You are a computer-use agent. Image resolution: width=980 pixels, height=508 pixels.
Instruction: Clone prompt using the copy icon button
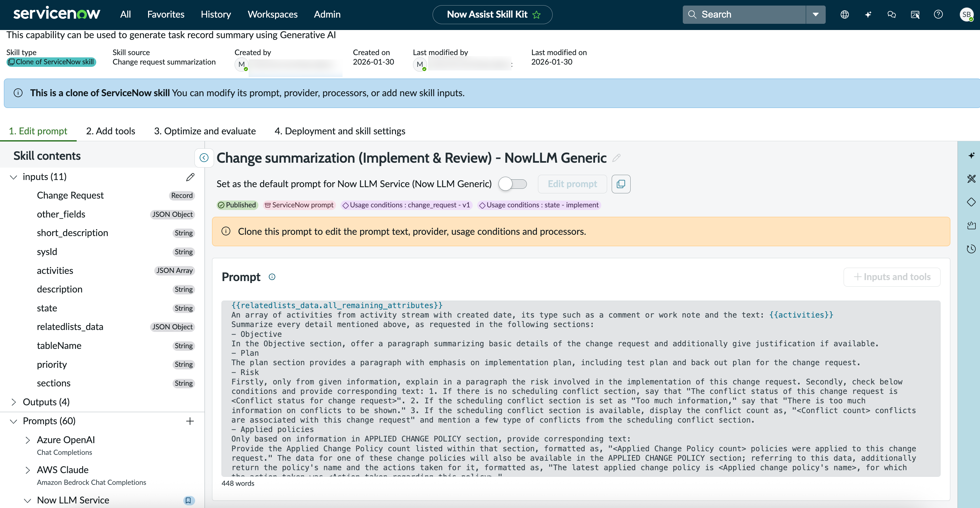(x=621, y=184)
